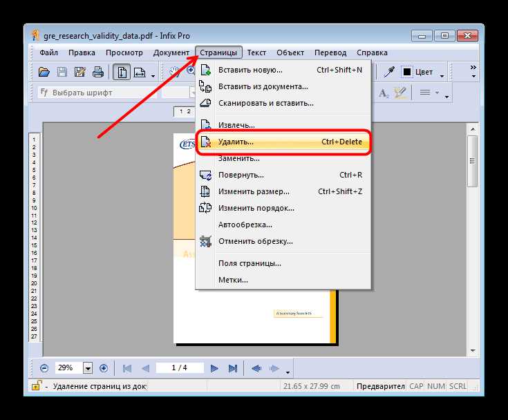Pick the eyedropper color tool
508x420 pixels.
click(x=388, y=72)
